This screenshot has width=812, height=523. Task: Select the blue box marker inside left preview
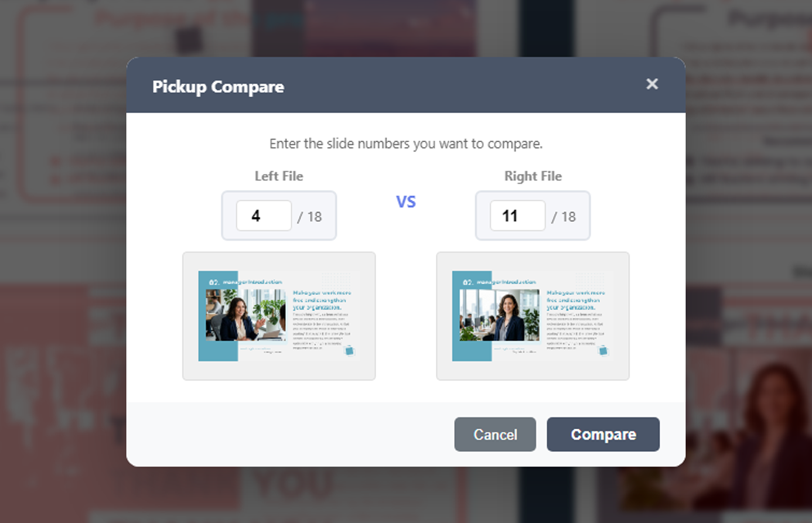tap(350, 350)
